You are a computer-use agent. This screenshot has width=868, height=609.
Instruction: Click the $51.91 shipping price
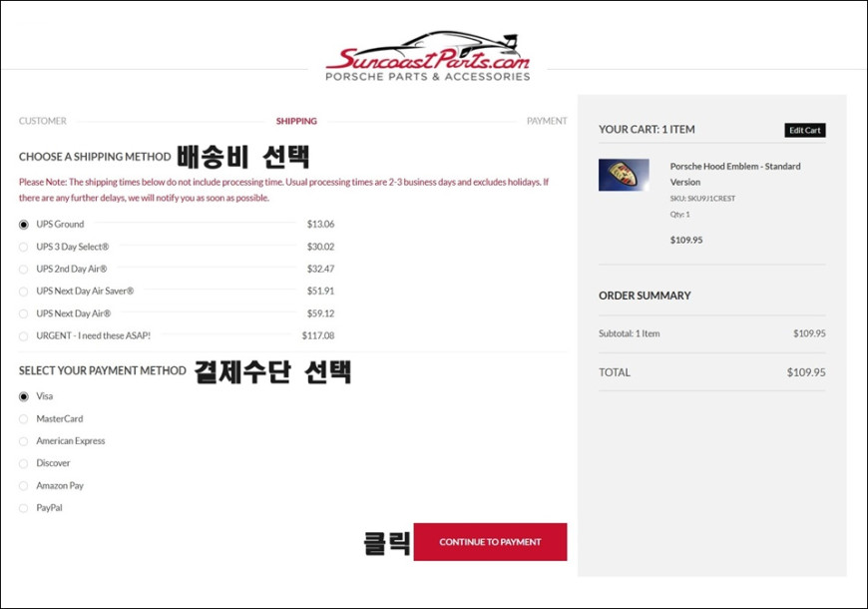click(320, 291)
